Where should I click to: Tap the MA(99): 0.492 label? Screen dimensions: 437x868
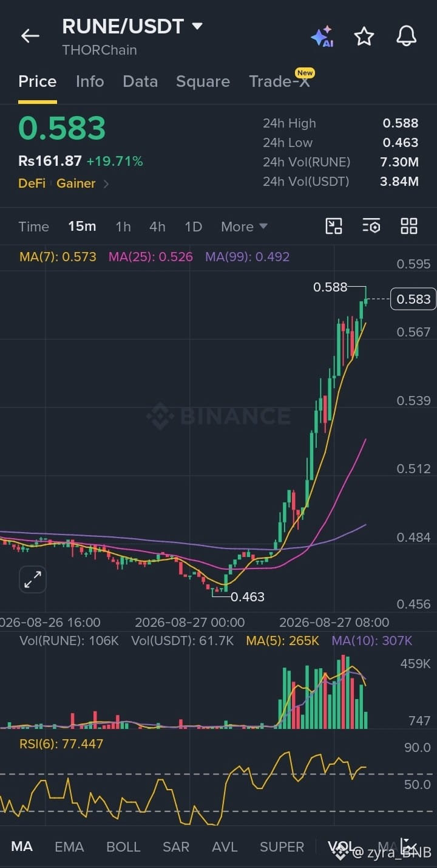pos(247,257)
